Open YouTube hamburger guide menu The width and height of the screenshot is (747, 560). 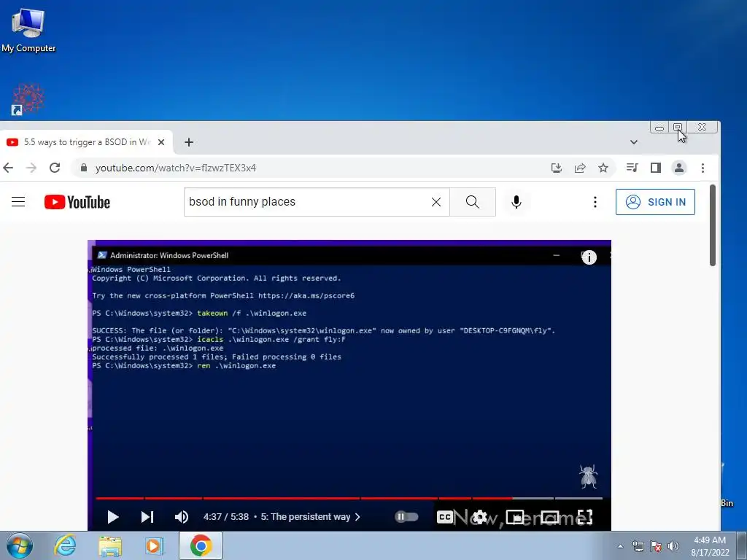[18, 202]
